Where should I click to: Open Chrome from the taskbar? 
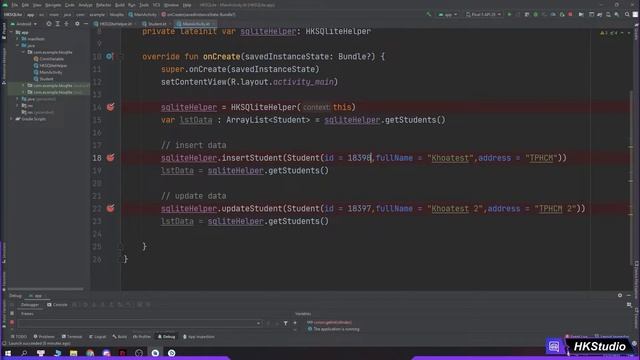[90, 353]
